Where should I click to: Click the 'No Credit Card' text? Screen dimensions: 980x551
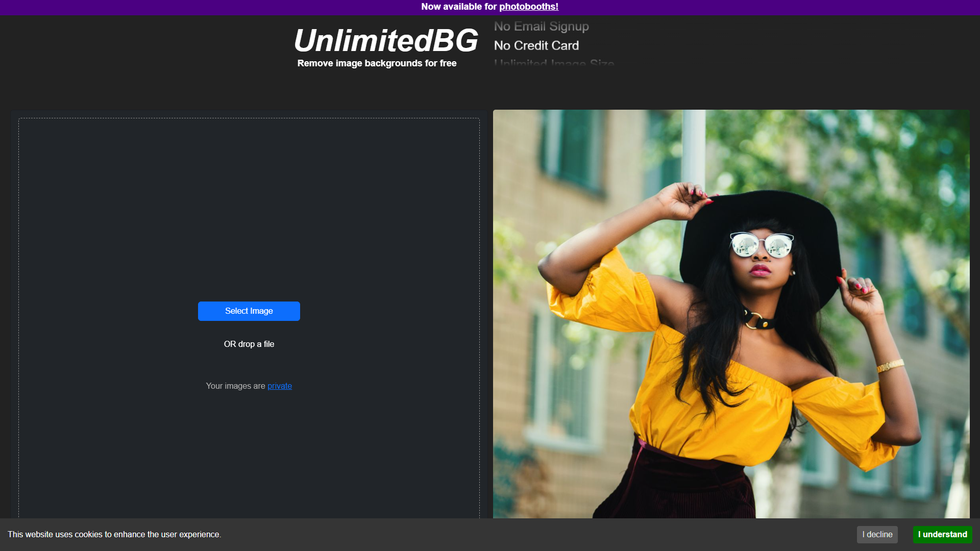click(x=536, y=45)
